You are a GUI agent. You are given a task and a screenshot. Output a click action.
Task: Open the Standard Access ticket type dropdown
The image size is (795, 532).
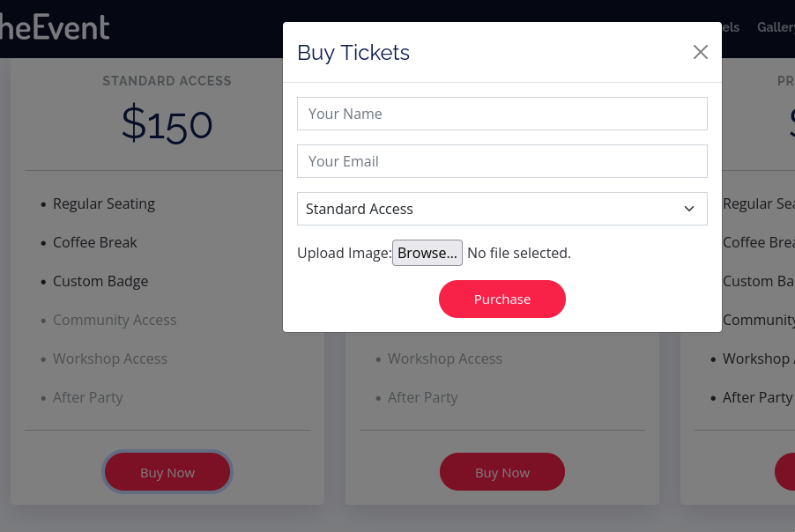point(502,209)
